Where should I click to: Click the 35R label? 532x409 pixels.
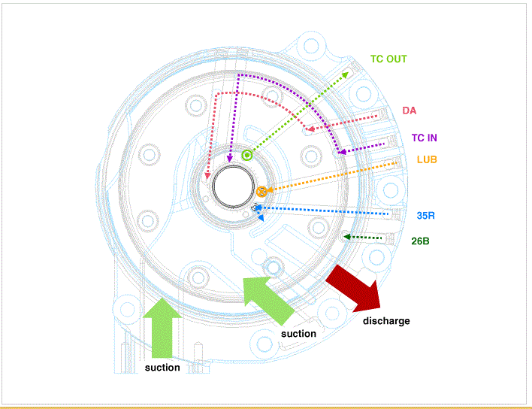pyautogui.click(x=426, y=216)
